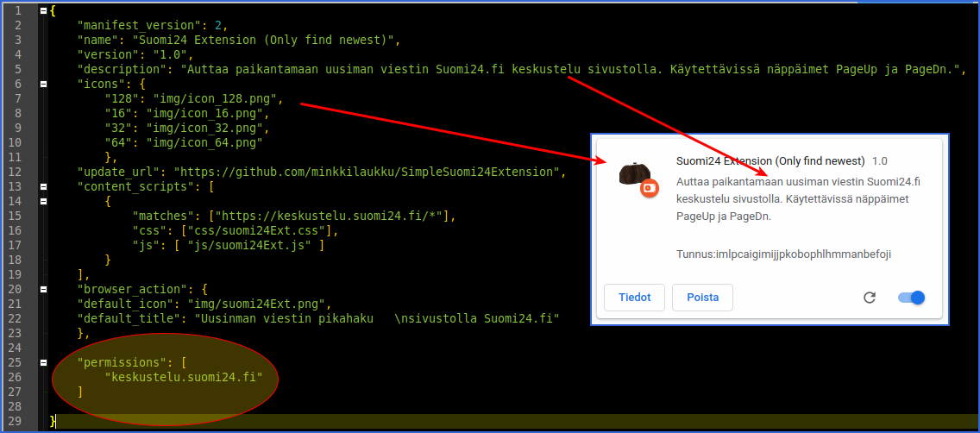This screenshot has height=433, width=980.
Task: Click line number 25 in the gutter
Action: (15, 362)
